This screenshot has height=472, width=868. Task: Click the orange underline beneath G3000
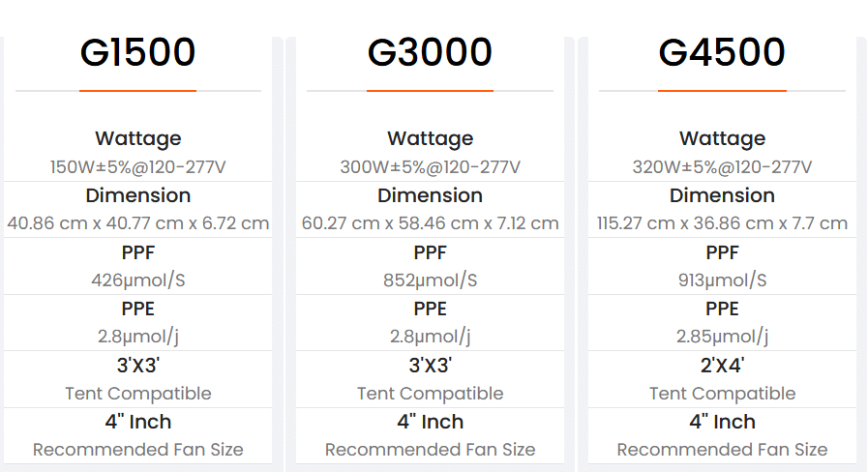(x=430, y=91)
